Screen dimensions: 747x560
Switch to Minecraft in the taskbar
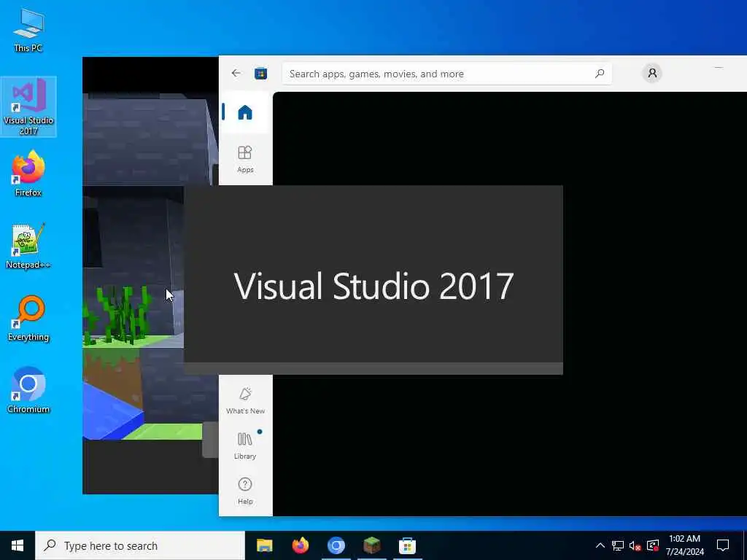point(371,545)
